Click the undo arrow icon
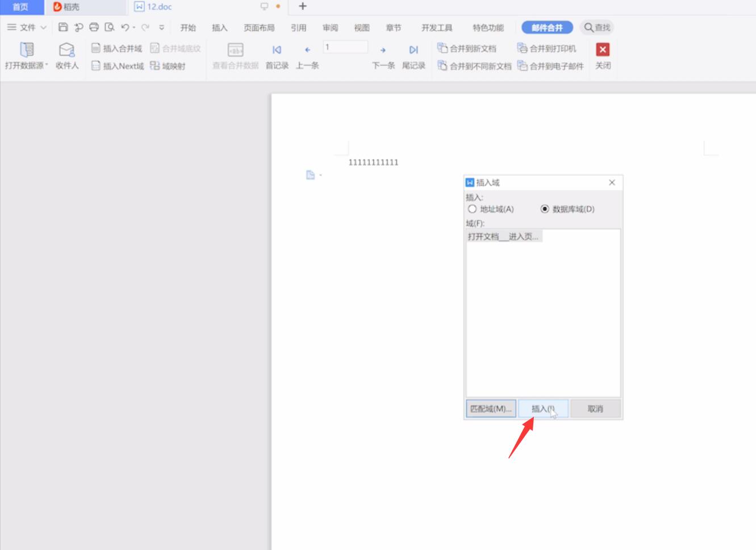Viewport: 756px width, 550px height. point(125,27)
